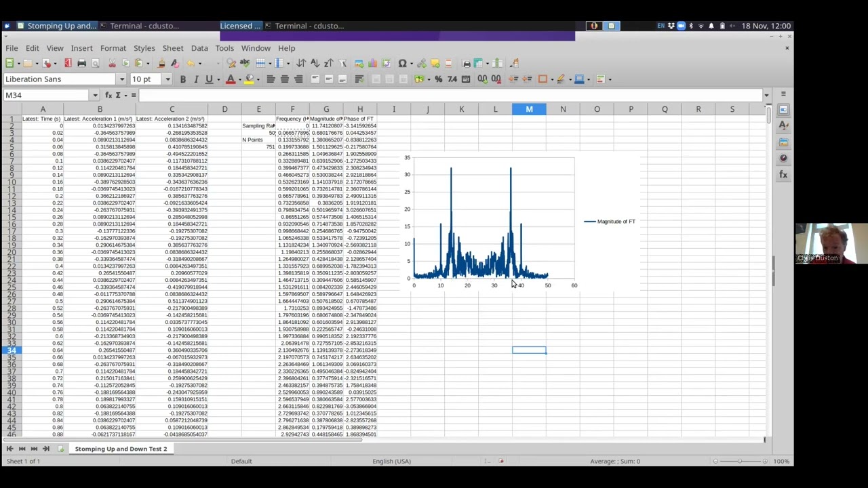Open font color dropdown arrow
868x488 pixels.
click(239, 79)
